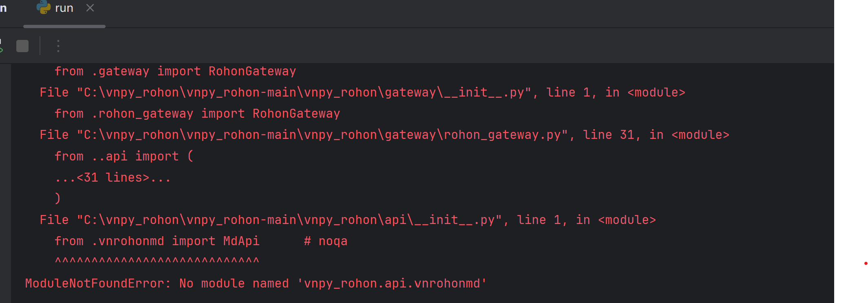Click the Python logo on run tab
This screenshot has width=868, height=303.
click(44, 7)
